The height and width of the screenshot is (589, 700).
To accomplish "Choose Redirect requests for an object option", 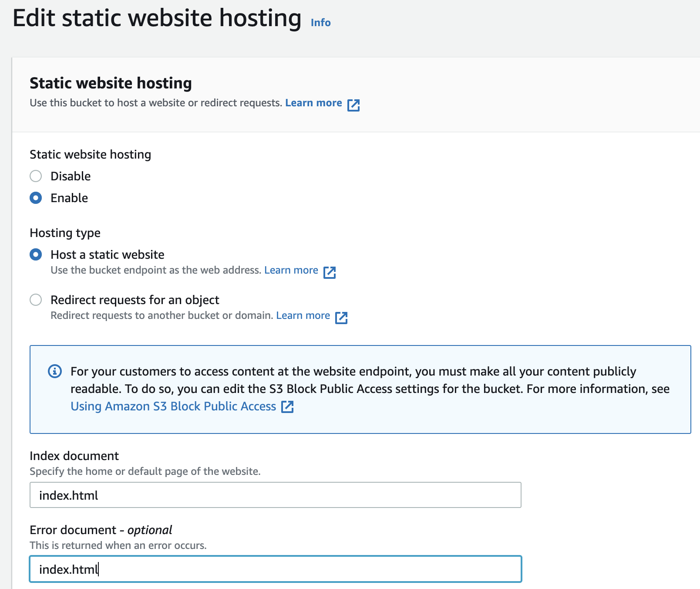I will pyautogui.click(x=36, y=300).
